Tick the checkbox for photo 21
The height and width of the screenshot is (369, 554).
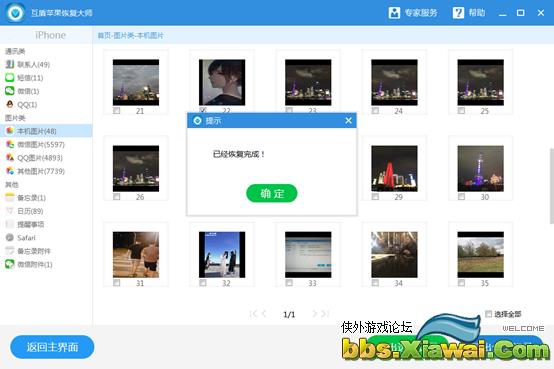116,111
